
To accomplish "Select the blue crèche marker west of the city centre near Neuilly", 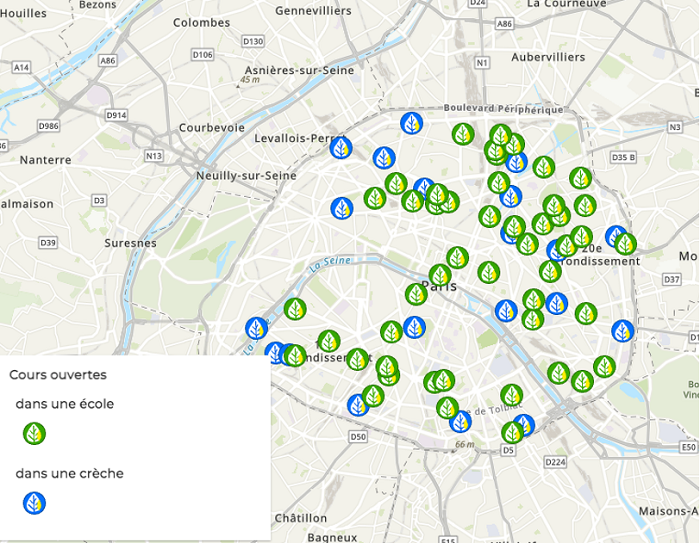I will click(x=342, y=209).
